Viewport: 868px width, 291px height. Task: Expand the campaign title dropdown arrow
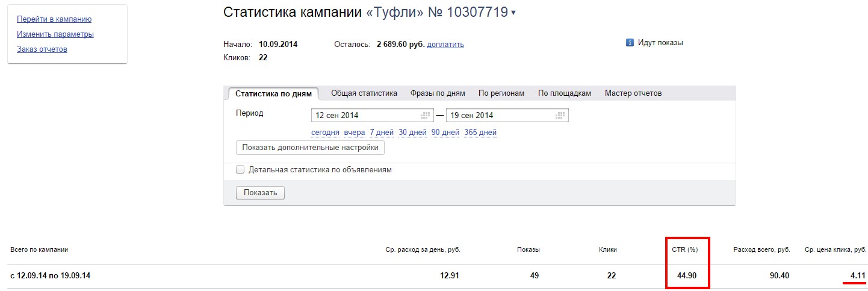tap(513, 13)
